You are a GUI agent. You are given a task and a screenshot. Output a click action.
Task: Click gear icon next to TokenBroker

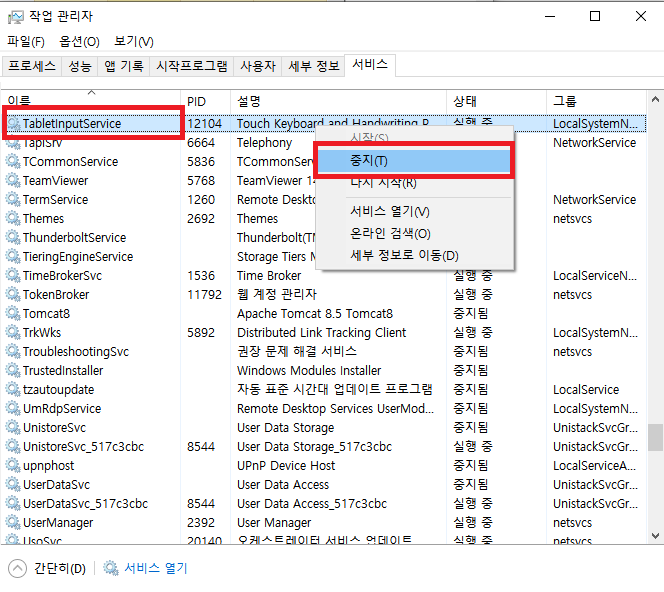(x=13, y=294)
